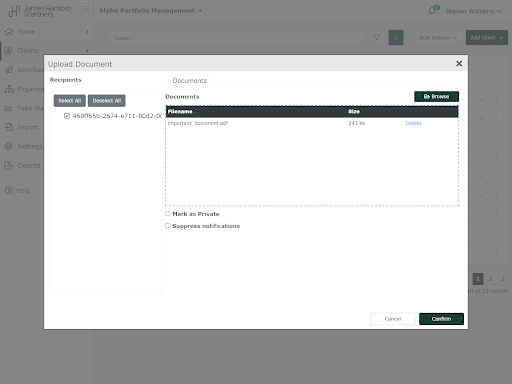This screenshot has width=512, height=384.
Task: Click the Feed Status chart icon
Action: pyautogui.click(x=8, y=108)
